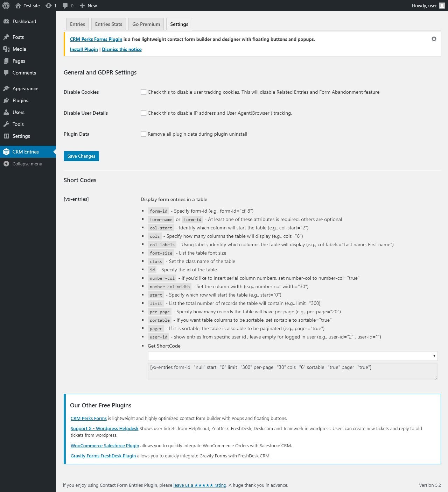
Task: Open the user avatar in the admin bar
Action: (x=442, y=6)
